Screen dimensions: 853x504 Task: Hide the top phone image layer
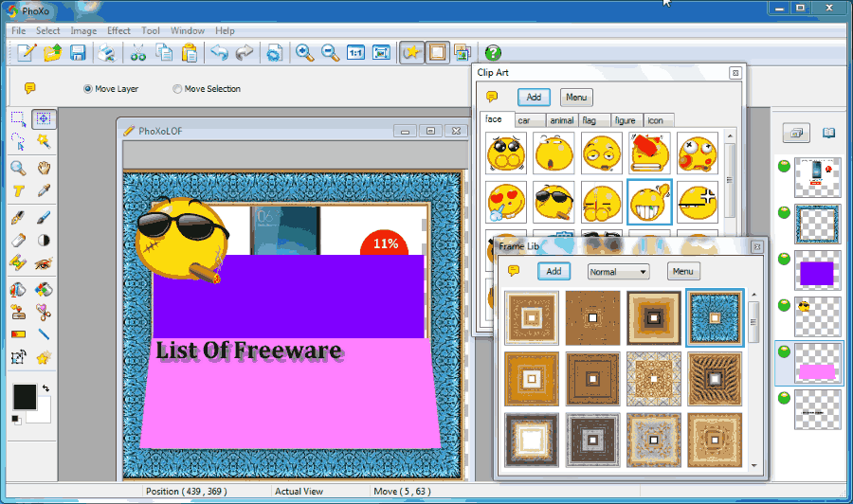784,167
